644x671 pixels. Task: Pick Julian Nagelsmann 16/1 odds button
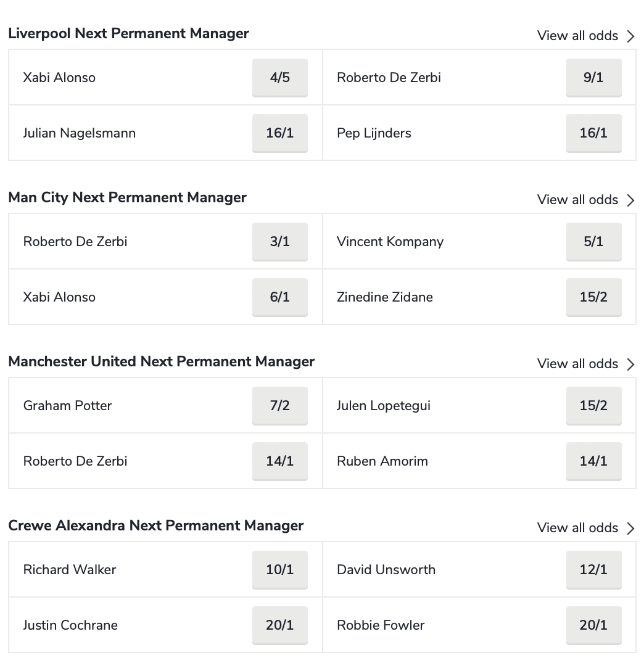coord(280,133)
